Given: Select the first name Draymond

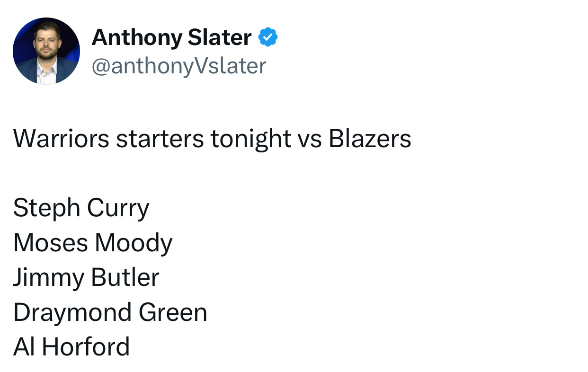Looking at the screenshot, I should 72,313.
